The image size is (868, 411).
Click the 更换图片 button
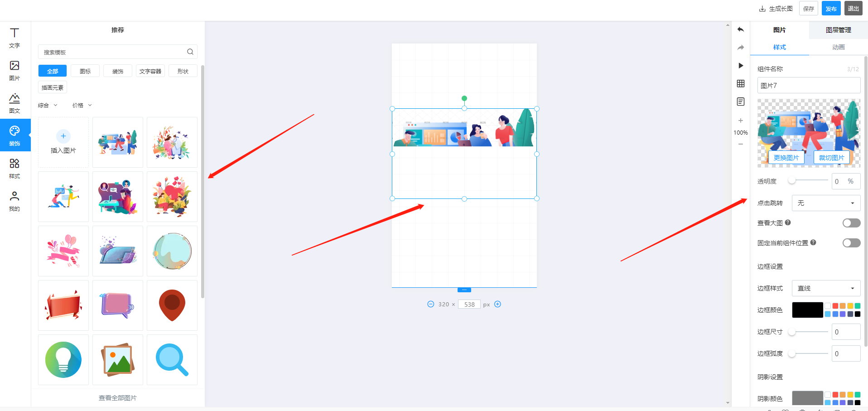[786, 158]
